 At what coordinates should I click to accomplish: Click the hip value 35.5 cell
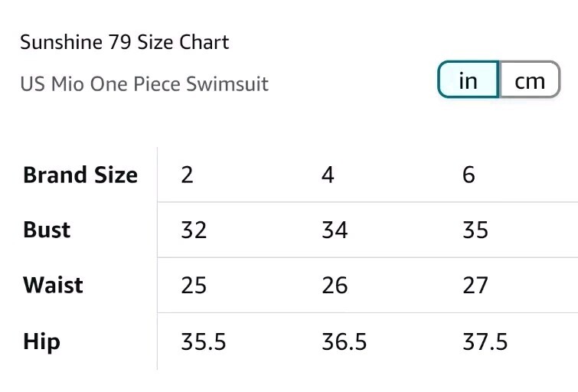pyautogui.click(x=203, y=341)
